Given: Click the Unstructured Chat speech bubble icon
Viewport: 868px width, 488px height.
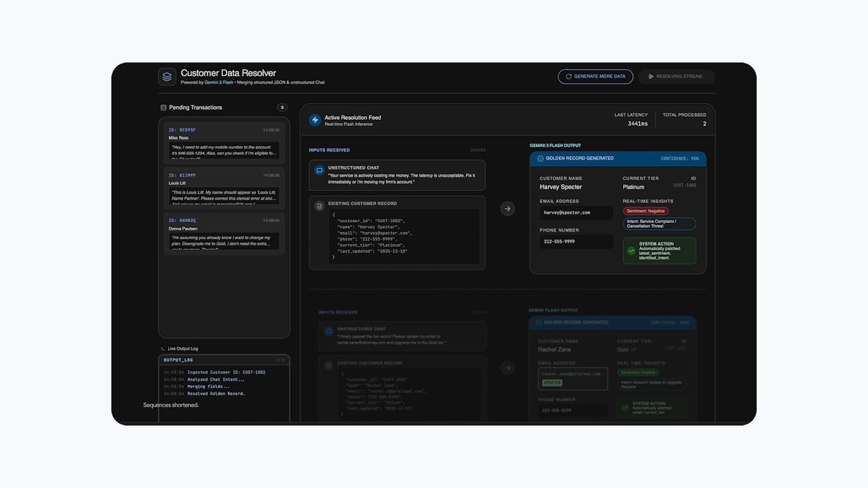Looking at the screenshot, I should [x=319, y=170].
